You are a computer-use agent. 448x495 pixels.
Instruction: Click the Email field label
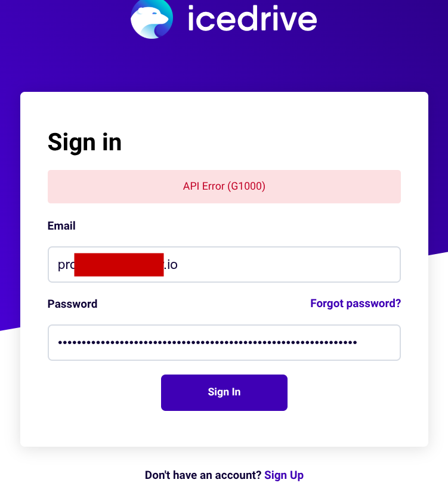(61, 226)
